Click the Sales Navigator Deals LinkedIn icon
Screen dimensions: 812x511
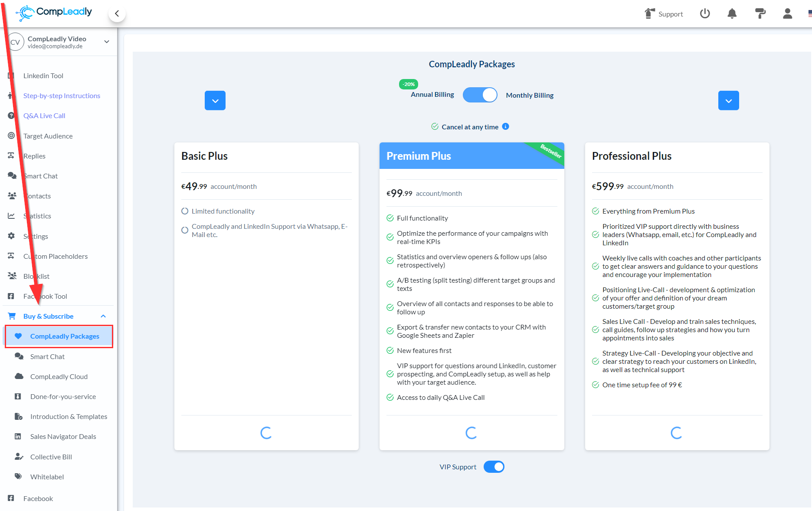(x=18, y=436)
